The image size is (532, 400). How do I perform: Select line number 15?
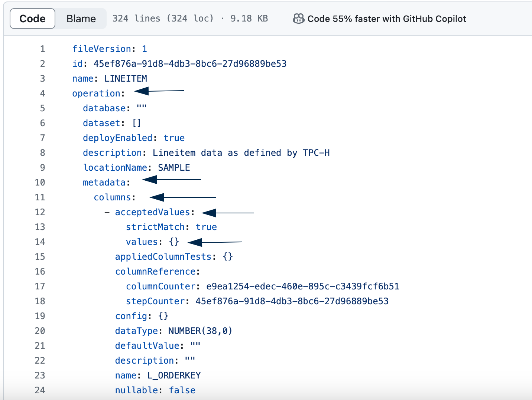[40, 257]
